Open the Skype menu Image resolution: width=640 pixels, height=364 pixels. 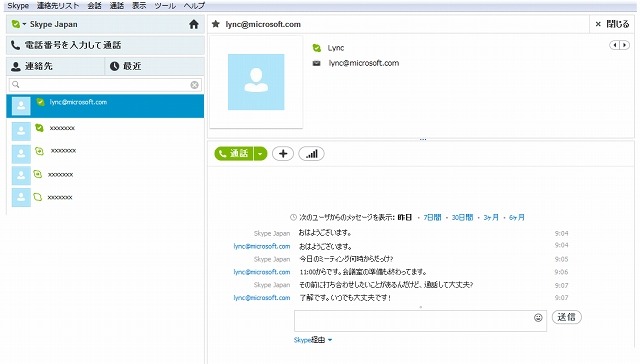click(x=18, y=6)
